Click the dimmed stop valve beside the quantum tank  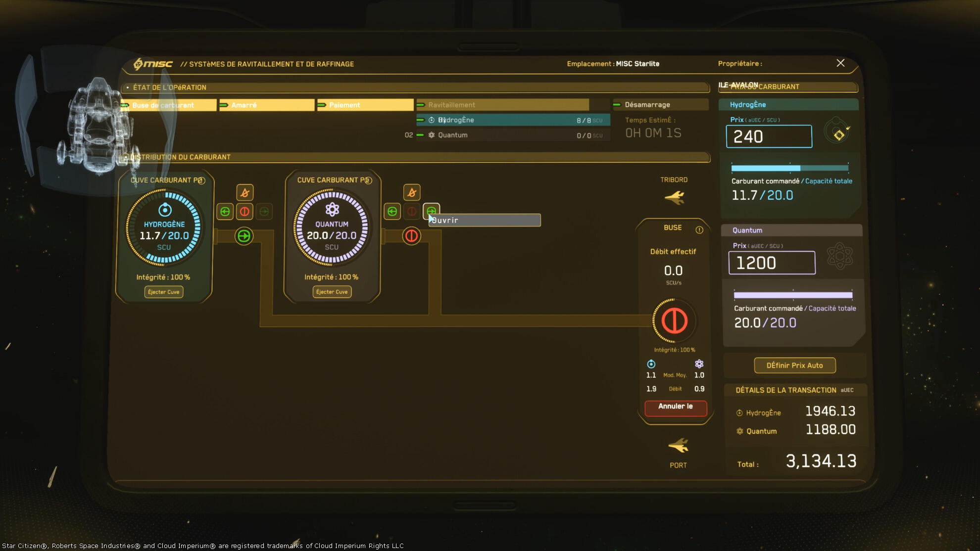click(x=412, y=212)
